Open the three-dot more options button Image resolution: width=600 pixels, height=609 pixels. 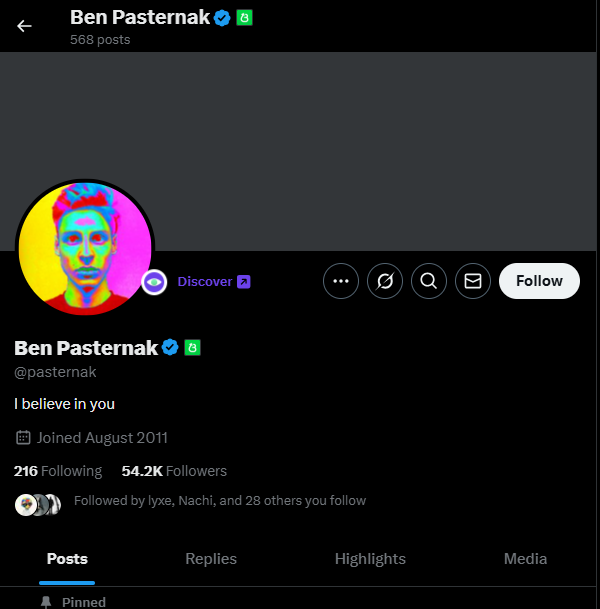pyautogui.click(x=341, y=281)
